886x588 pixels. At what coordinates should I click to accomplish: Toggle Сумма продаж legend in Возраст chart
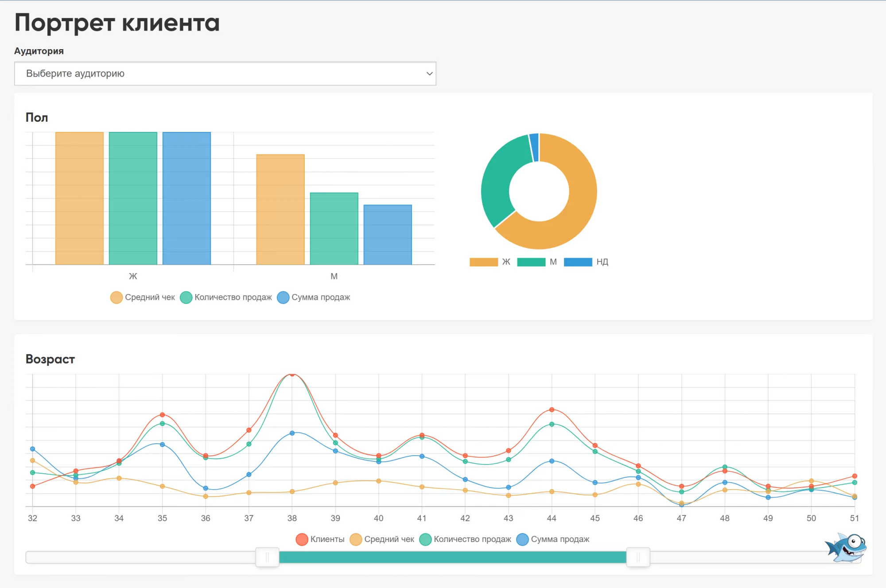click(x=553, y=539)
